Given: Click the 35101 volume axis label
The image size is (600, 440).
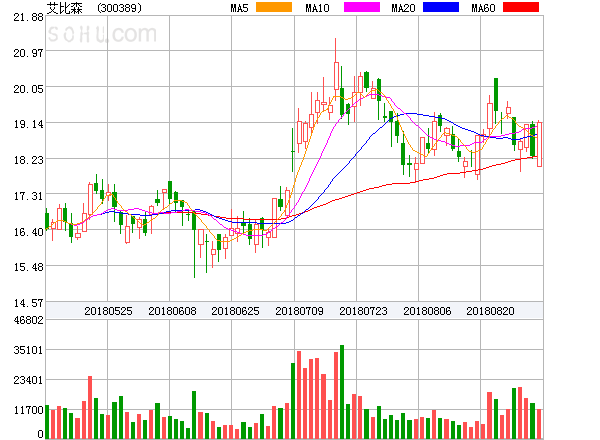Looking at the screenshot, I should click(28, 350).
